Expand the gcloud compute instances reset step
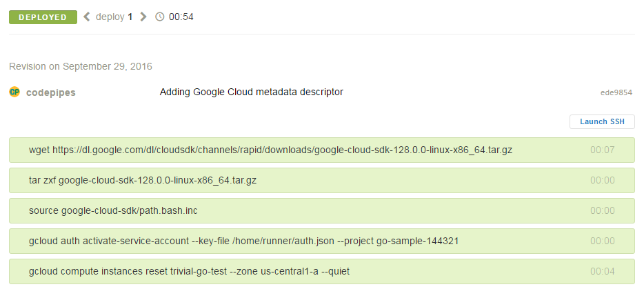Screen dimensions: 644x298 click(x=322, y=272)
